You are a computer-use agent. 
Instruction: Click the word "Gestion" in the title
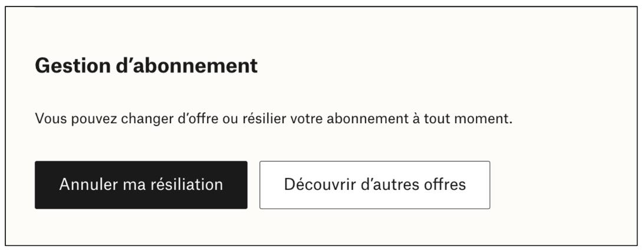73,65
